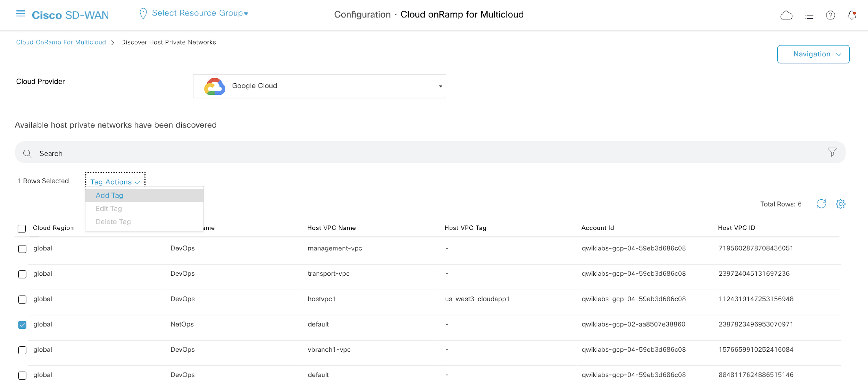Click VPC ID 239724045131697236
Viewport: 868px width, 390px height.
[754, 274]
